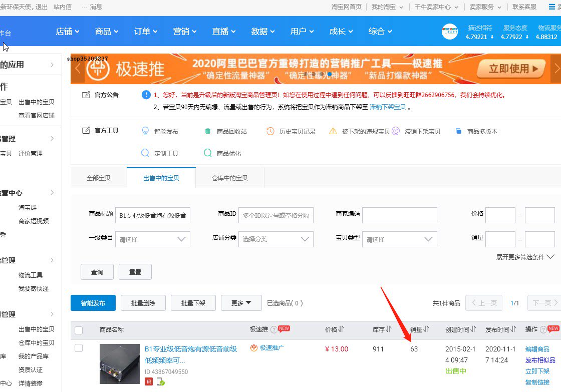
Task: Click the 滞销下架宝贝 spiral icon
Action: pos(396,131)
